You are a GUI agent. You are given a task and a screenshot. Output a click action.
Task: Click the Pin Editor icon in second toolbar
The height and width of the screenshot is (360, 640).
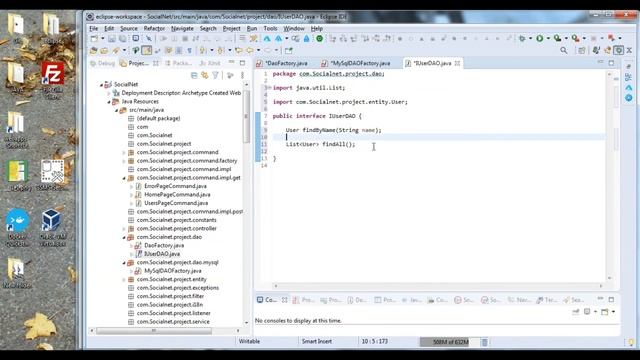pyautogui.click(x=289, y=50)
